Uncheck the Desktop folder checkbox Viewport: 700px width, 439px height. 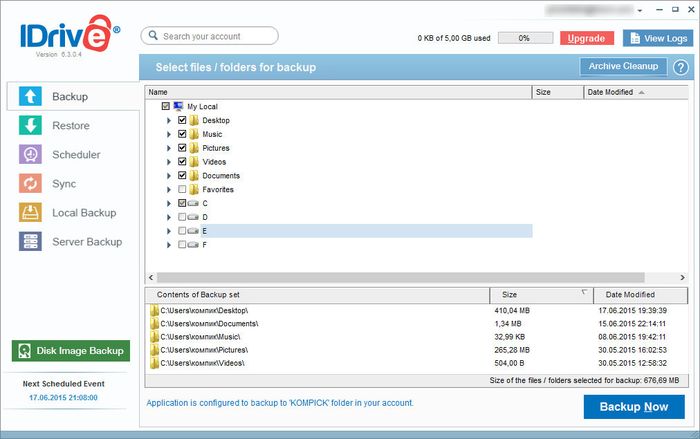[x=182, y=120]
